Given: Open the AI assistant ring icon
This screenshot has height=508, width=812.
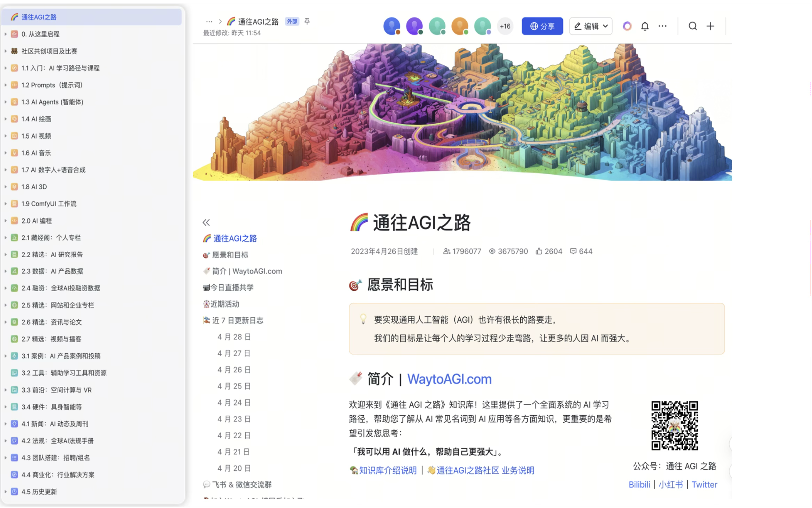Looking at the screenshot, I should pyautogui.click(x=627, y=26).
